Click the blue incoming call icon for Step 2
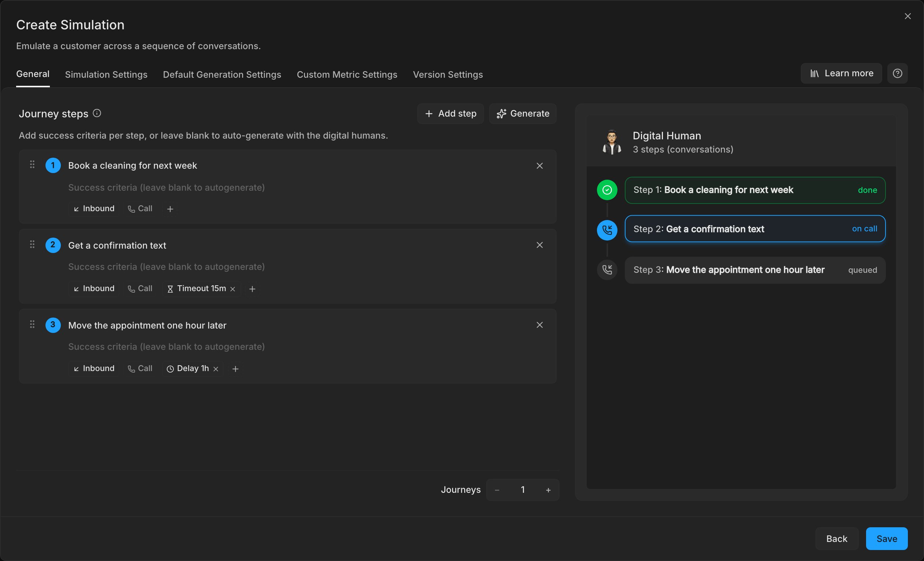Image resolution: width=924 pixels, height=561 pixels. click(607, 230)
